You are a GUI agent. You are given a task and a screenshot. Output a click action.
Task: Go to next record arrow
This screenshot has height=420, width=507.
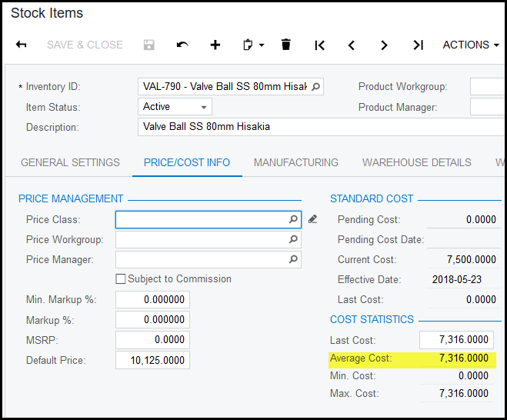(x=385, y=45)
